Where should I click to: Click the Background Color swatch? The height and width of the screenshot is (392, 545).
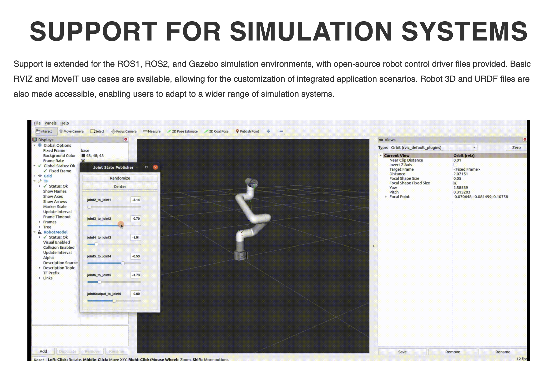click(83, 155)
